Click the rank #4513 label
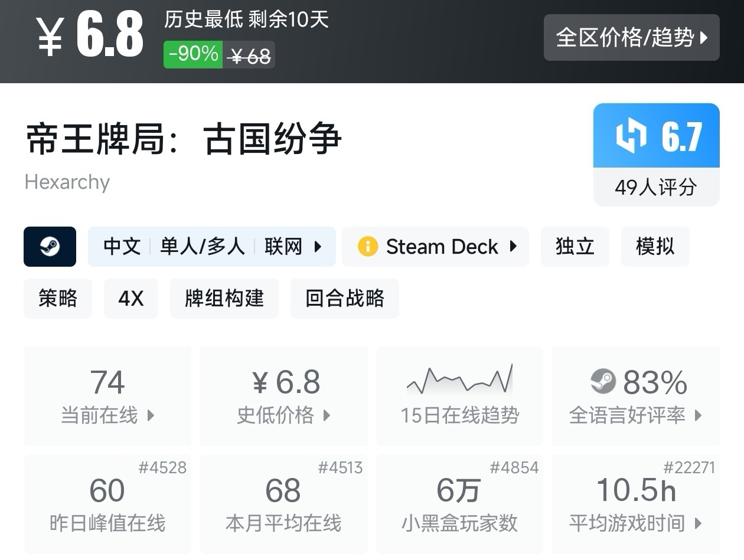Image resolution: width=744 pixels, height=560 pixels. tap(340, 468)
